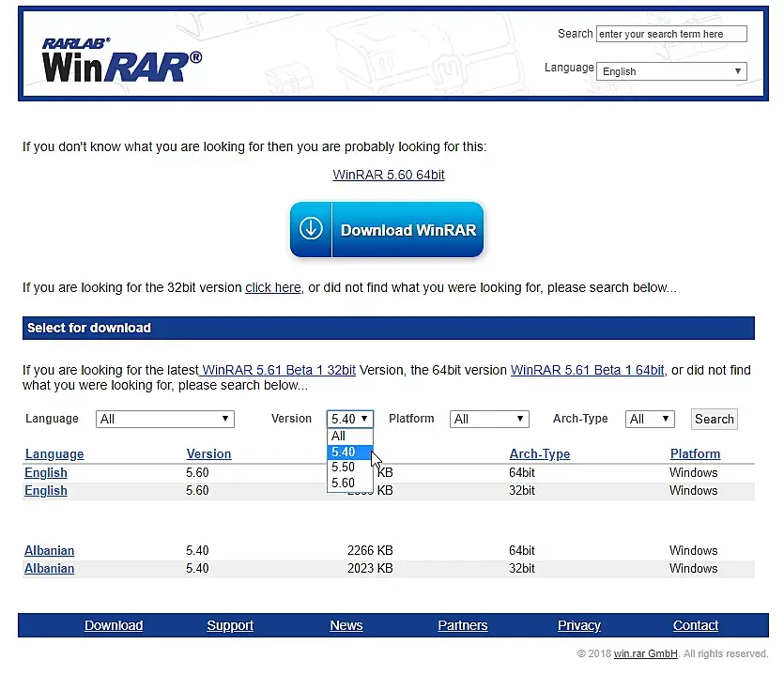The image size is (784, 675).
Task: Open the WinRAR 5.60 64bit link
Action: [x=389, y=175]
